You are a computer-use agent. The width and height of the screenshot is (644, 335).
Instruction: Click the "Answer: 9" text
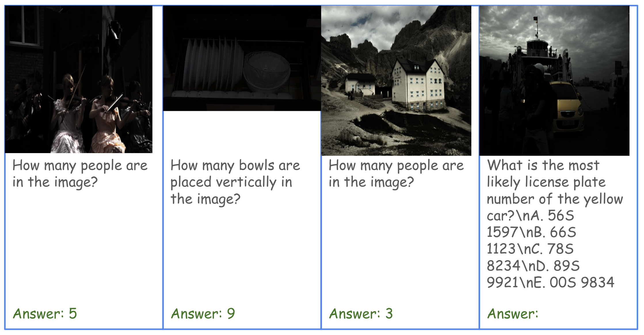point(203,313)
